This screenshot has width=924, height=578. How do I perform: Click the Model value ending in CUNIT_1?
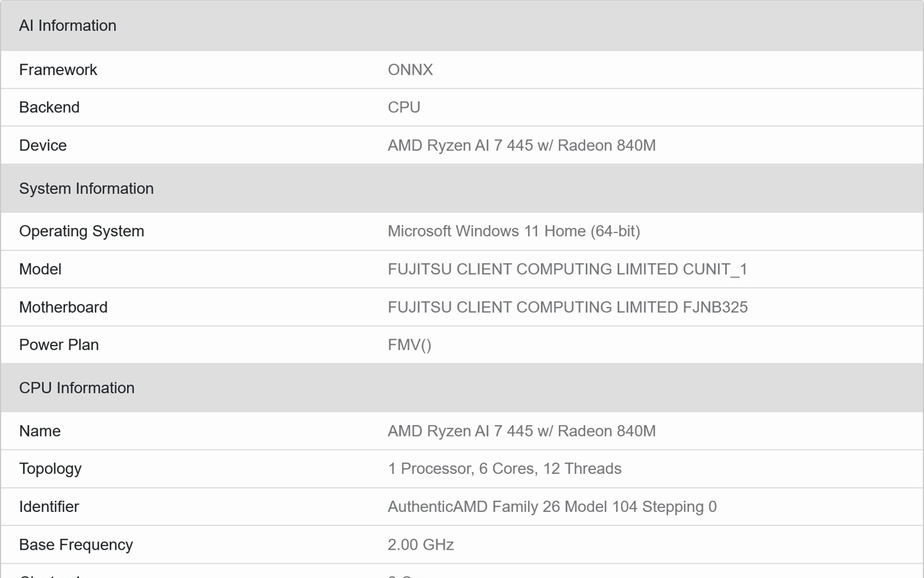567,269
